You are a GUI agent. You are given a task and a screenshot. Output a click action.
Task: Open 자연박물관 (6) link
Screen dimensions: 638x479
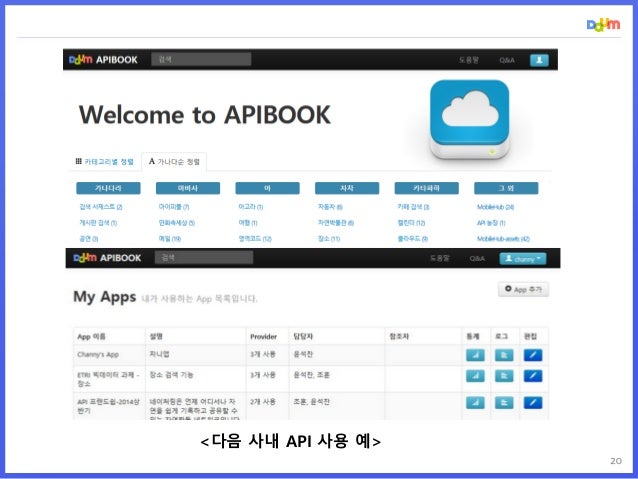coord(336,223)
